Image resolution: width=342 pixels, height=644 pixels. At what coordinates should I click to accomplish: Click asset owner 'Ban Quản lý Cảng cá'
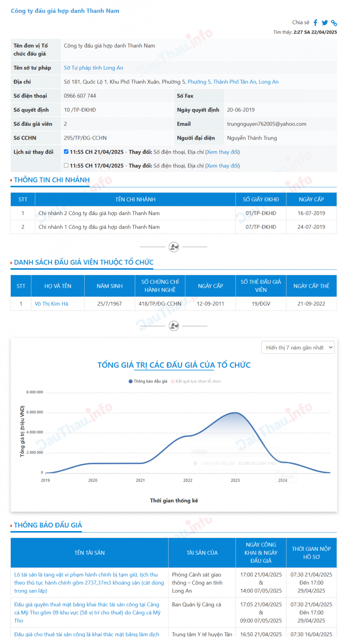coord(196,605)
